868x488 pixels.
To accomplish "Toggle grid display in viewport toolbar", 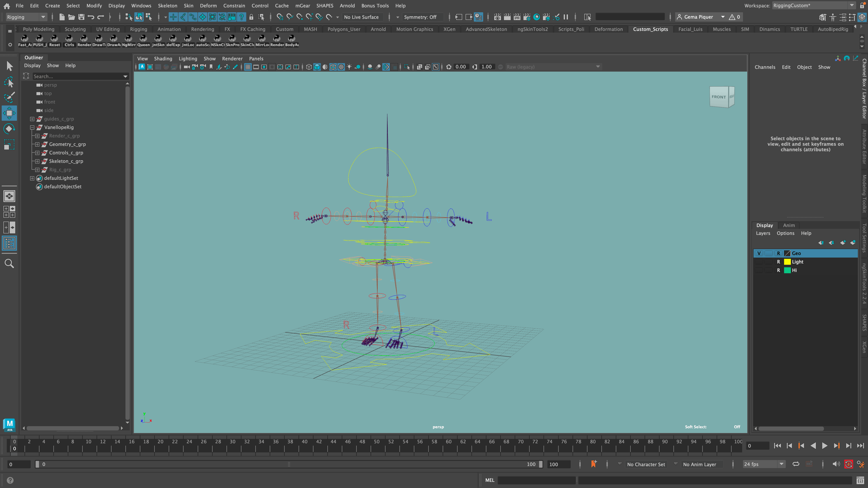I will pyautogui.click(x=248, y=67).
